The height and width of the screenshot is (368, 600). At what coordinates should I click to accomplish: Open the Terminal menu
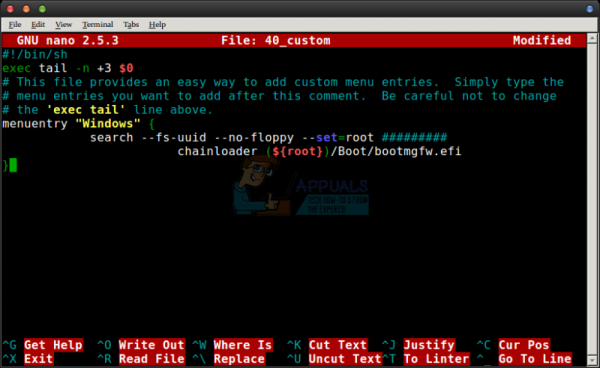(98, 24)
